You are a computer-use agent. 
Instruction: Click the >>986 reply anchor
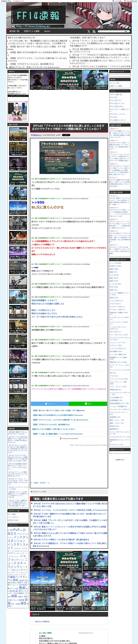[35, 267]
